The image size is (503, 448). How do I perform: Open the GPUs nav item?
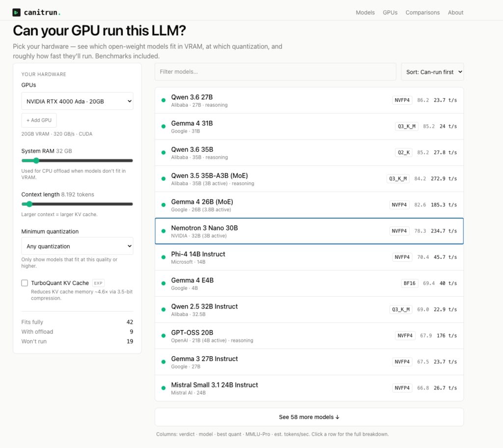tap(390, 12)
